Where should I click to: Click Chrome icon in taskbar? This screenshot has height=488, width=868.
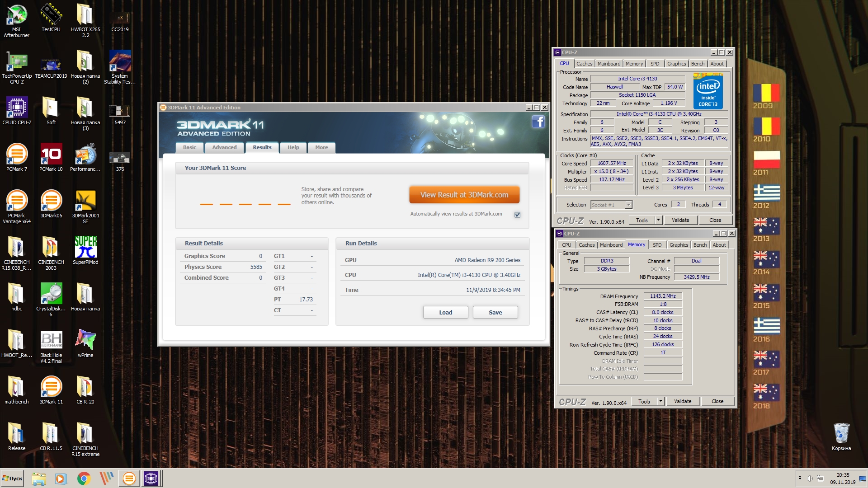[84, 478]
